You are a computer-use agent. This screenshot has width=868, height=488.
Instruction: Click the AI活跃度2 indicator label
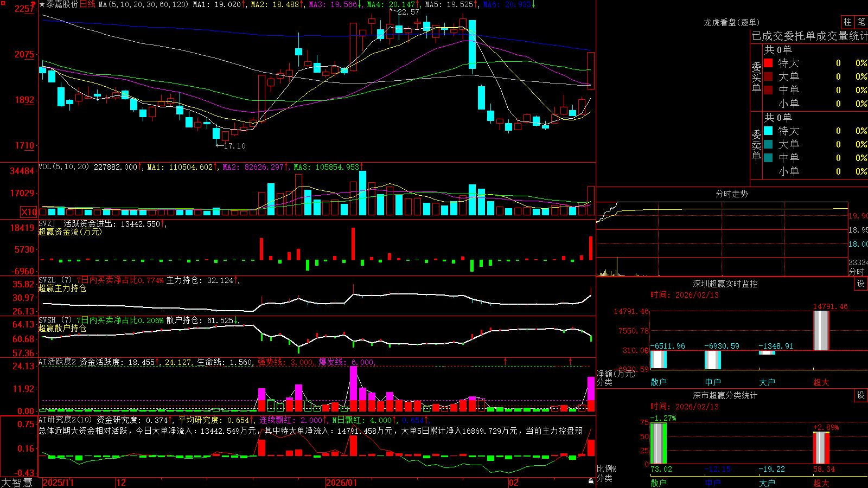[x=58, y=362]
